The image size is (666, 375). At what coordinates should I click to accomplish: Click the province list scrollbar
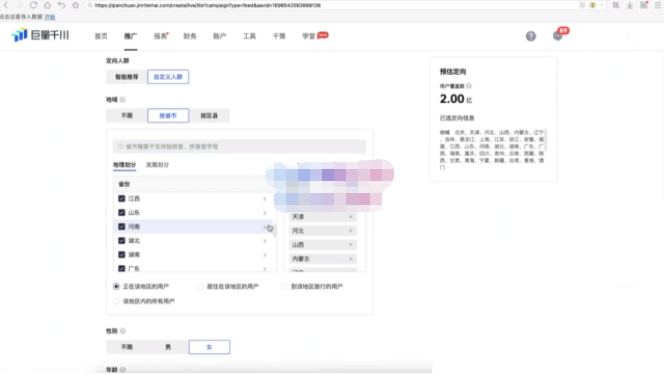[x=275, y=231]
